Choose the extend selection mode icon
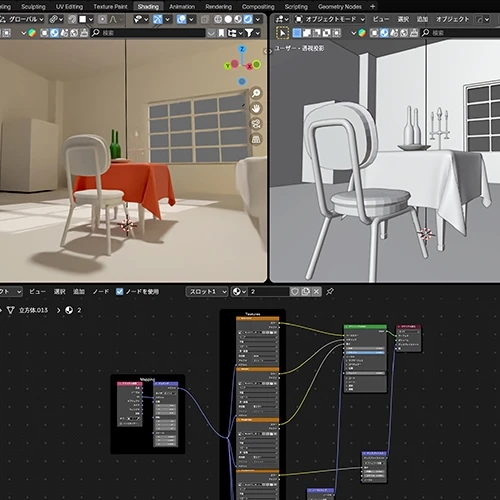Viewport: 500px width, 500px height. tap(307, 33)
